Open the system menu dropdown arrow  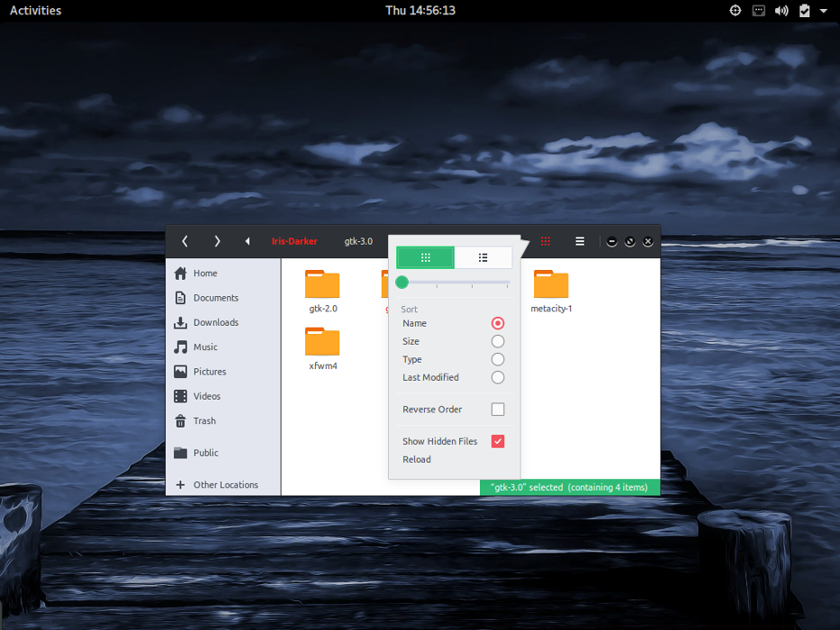(824, 10)
